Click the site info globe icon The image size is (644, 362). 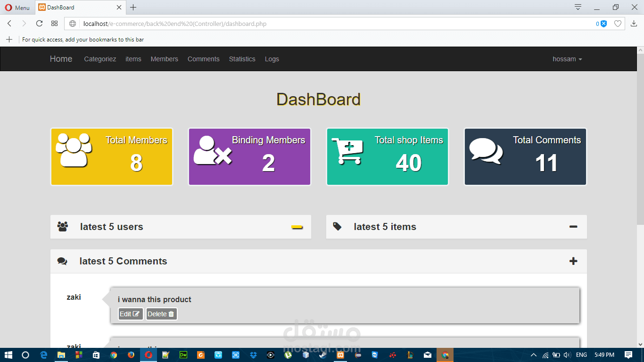click(x=73, y=24)
